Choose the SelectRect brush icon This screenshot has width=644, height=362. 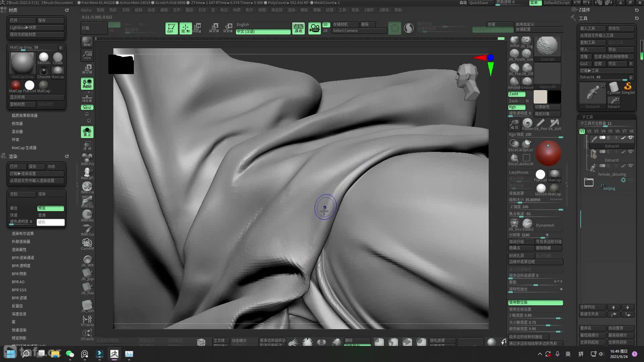pos(527,160)
